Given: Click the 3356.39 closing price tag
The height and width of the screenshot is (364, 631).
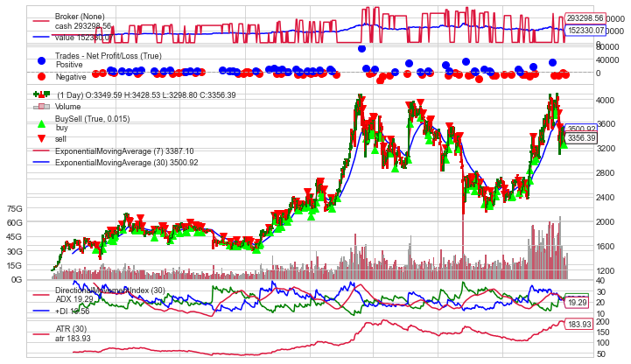Looking at the screenshot, I should pos(581,138).
